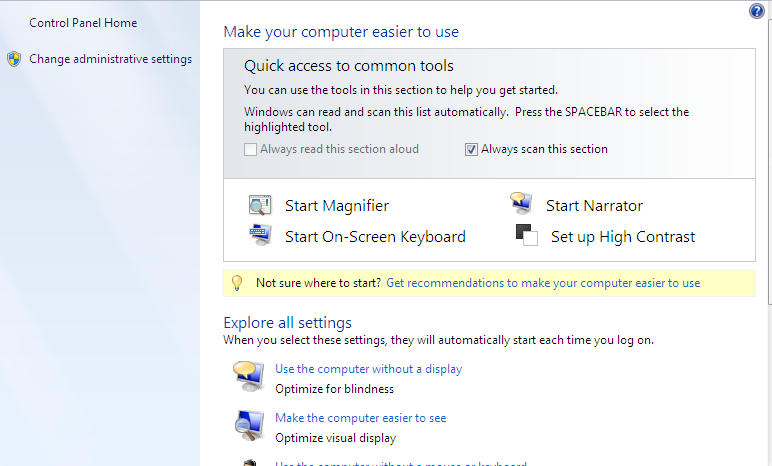The height and width of the screenshot is (466, 772).
Task: Get recommendations to make computer easier to use
Action: (543, 283)
